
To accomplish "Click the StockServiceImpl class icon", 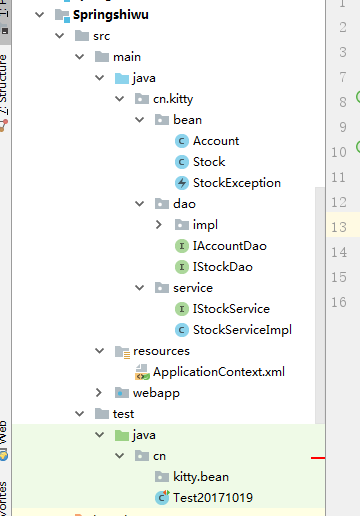I will [182, 330].
